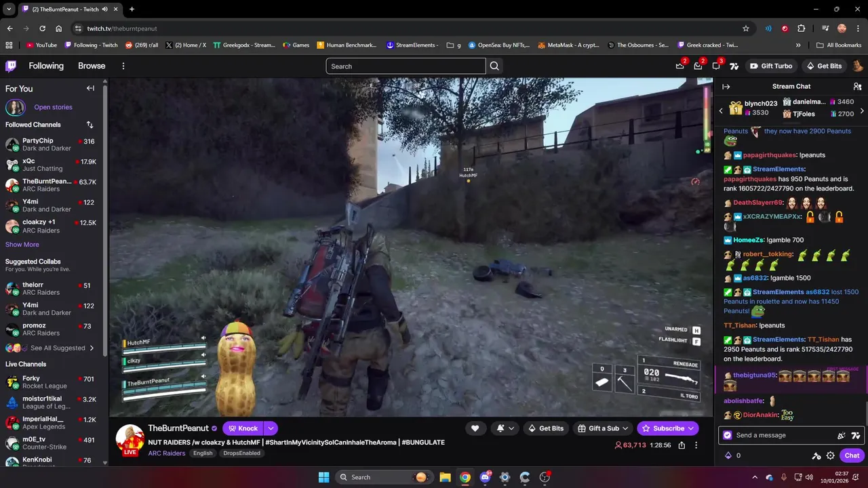Sort followed channels with the arrows icon
Viewport: 868px width, 488px height.
click(90, 125)
